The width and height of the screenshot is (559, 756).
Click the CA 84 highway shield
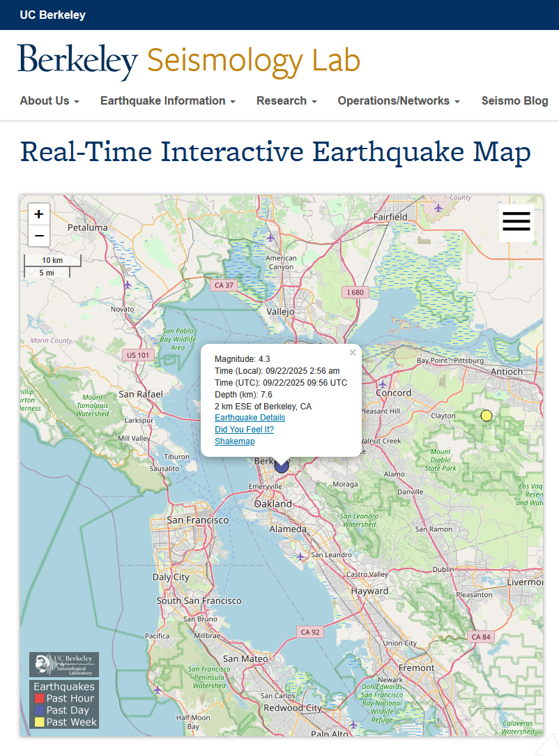click(x=480, y=637)
